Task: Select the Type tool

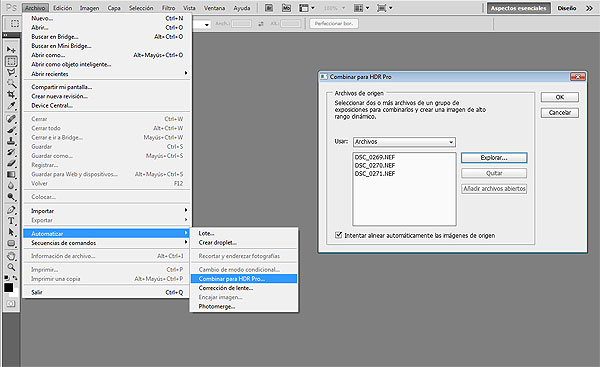Action: 11,221
